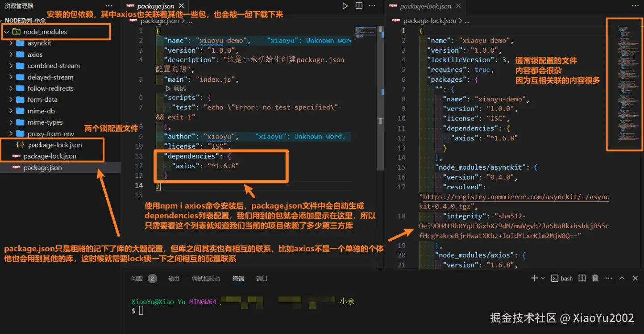Switch to the 问题 problems tab
The width and height of the screenshot is (644, 334).
[x=137, y=278]
